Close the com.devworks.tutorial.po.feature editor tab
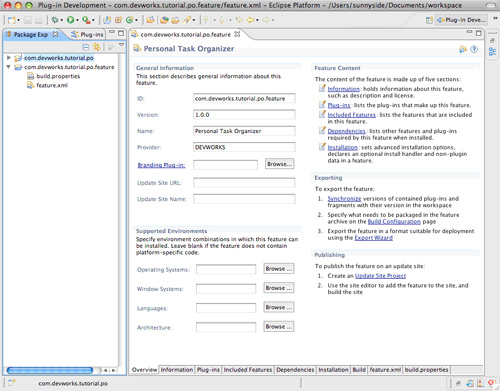This screenshot has width=500, height=391. 237,34
